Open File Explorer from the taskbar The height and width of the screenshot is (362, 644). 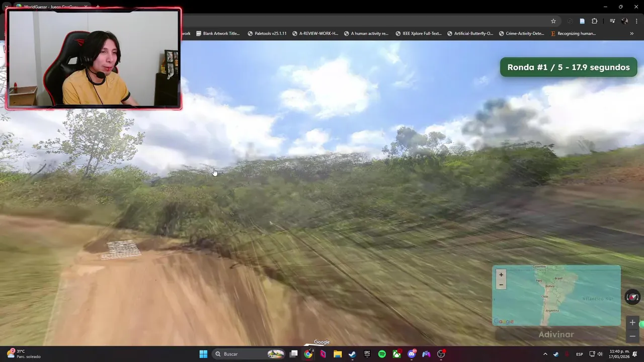point(338,354)
